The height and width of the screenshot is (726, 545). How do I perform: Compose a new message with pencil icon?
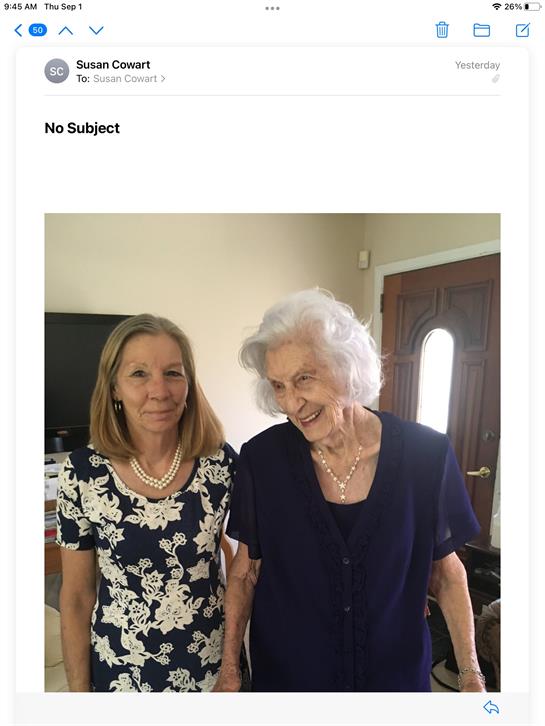522,30
